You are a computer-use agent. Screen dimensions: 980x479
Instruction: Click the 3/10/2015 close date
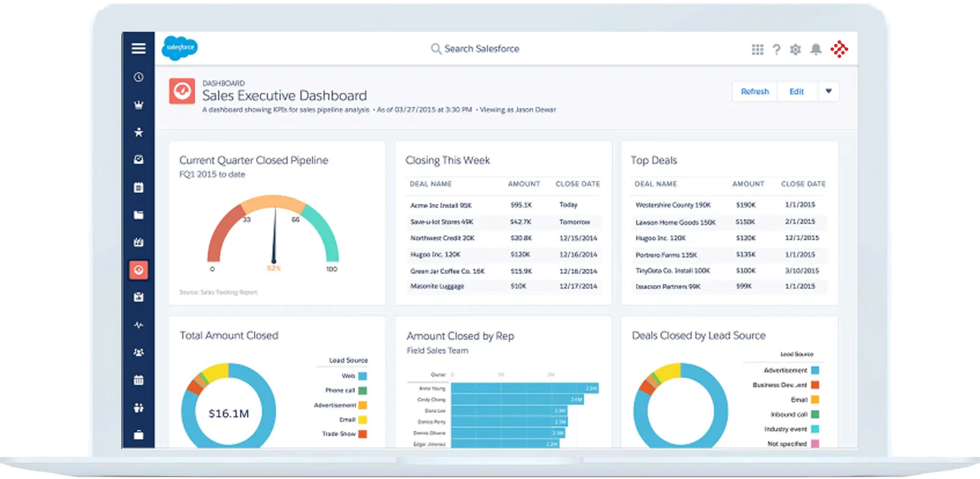coord(802,270)
